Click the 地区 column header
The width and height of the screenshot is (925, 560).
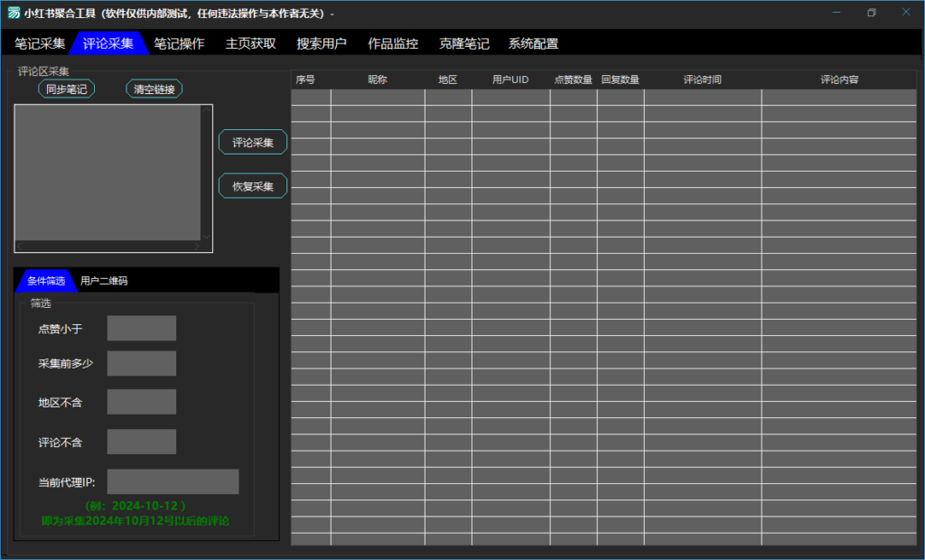click(448, 79)
